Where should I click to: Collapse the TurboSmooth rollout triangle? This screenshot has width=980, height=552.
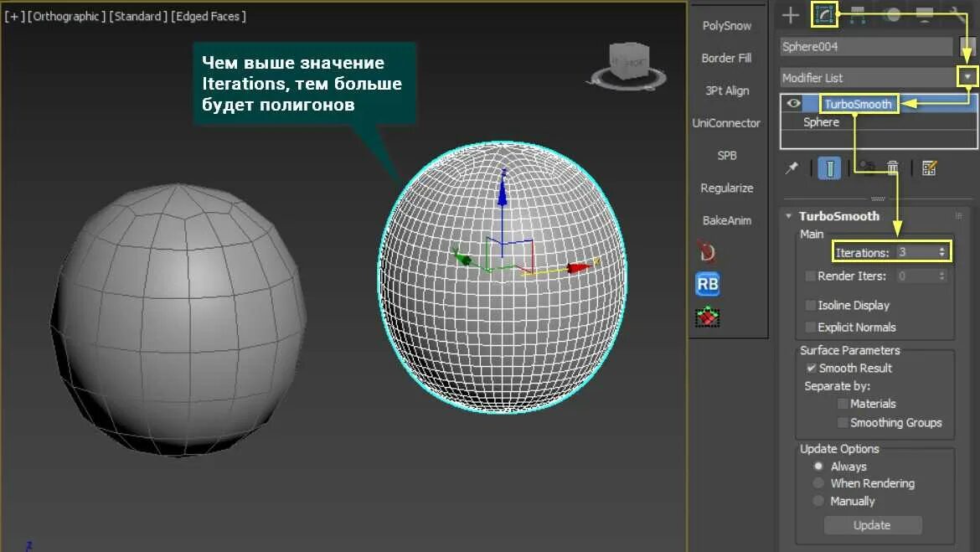coord(789,215)
